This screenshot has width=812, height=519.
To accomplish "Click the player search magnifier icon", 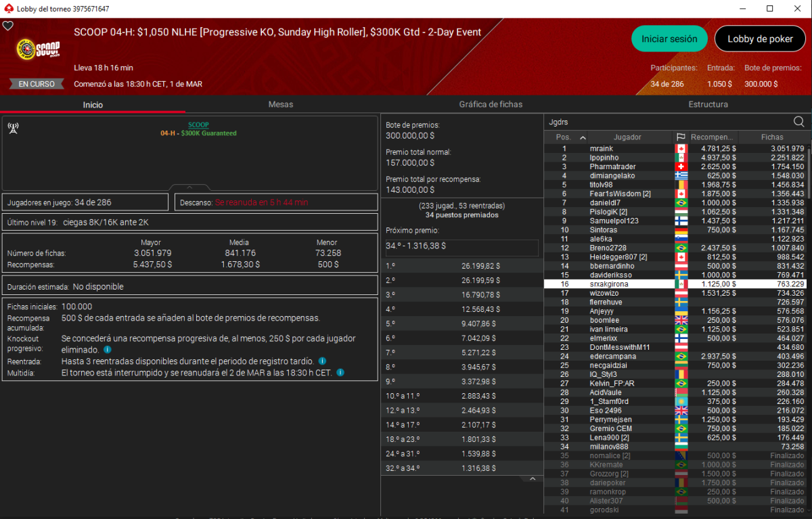I will (x=798, y=122).
